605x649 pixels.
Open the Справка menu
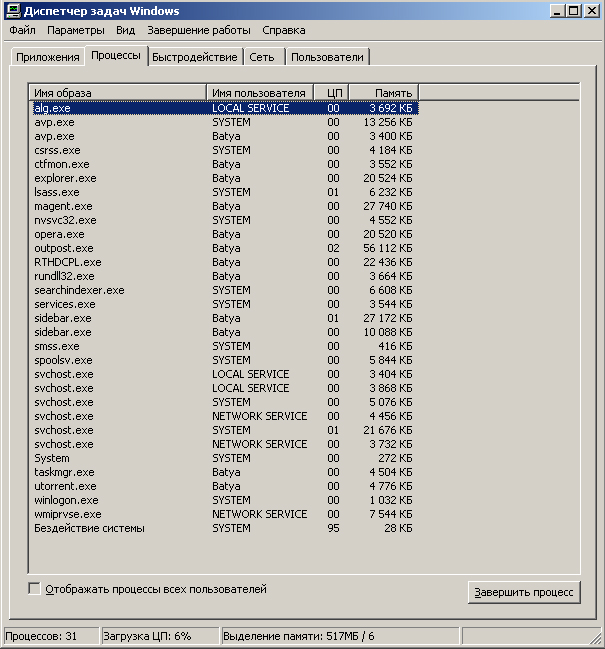click(283, 31)
